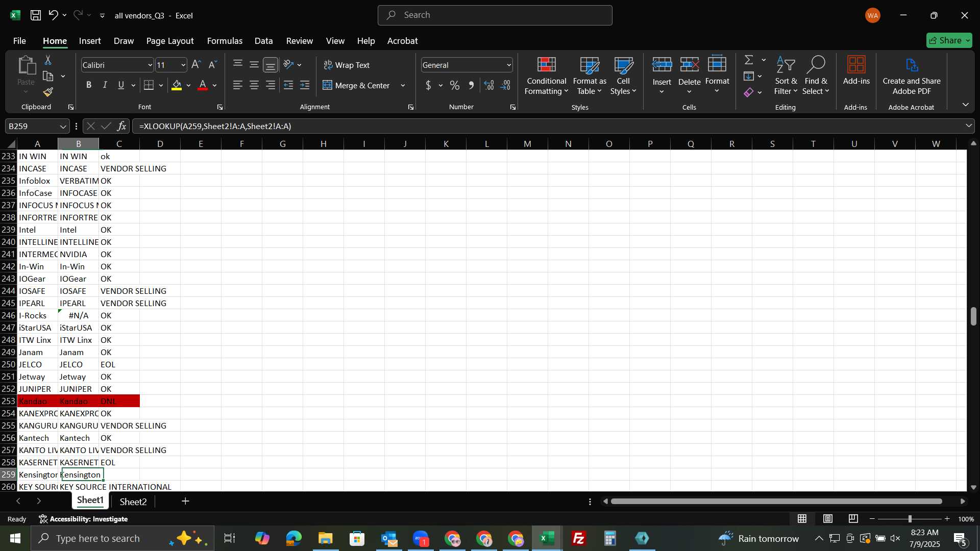Click the Clear eraser icon
Viewport: 980px width, 551px height.
[749, 92]
